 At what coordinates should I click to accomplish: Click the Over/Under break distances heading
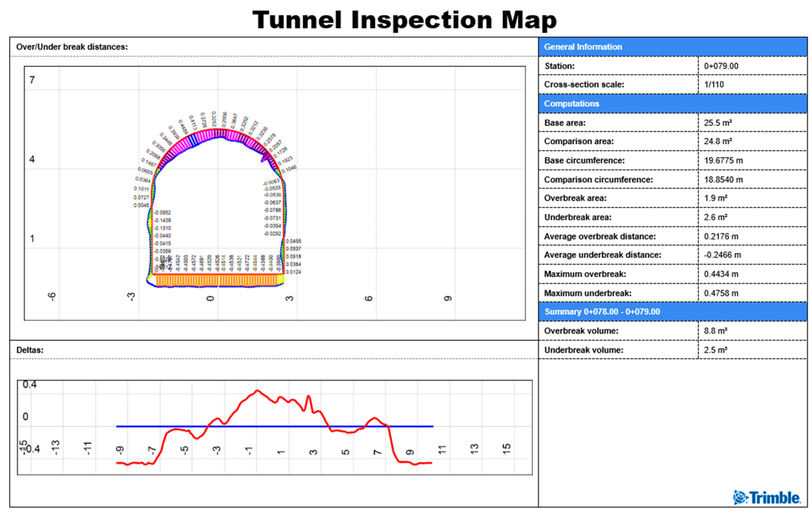coord(72,47)
